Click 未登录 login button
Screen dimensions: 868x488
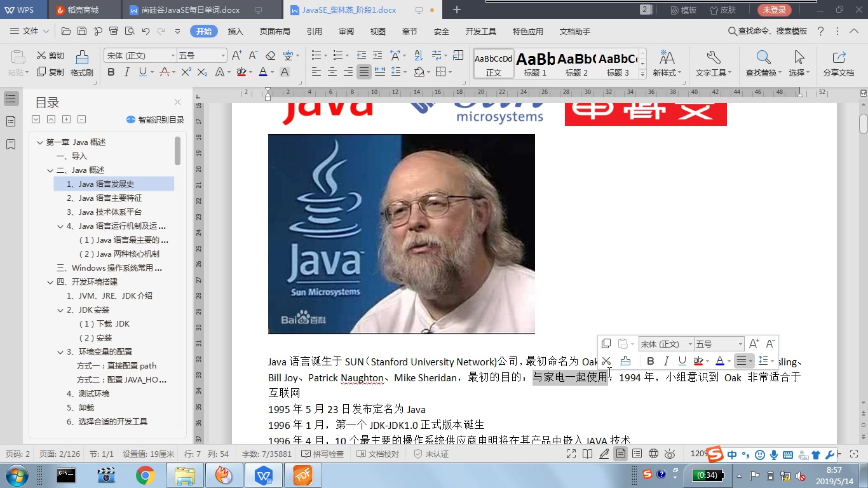coord(775,10)
